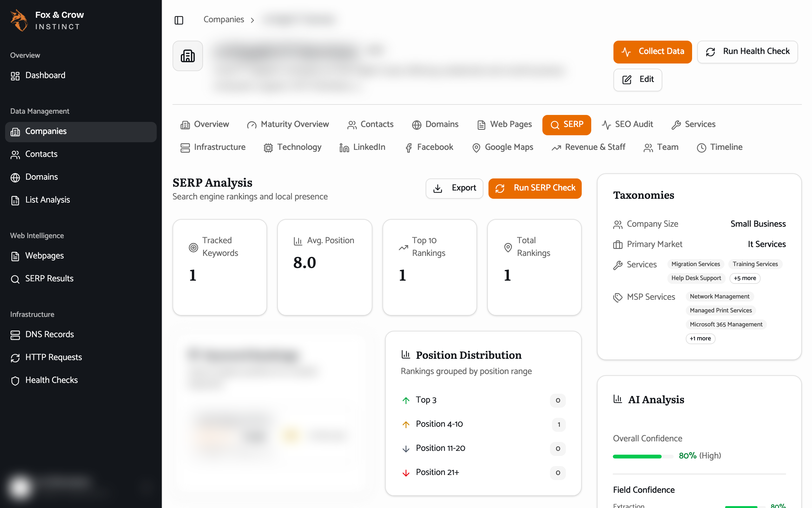Viewport: 812px width, 508px height.
Task: Click the MSP Services tag icon
Action: 618,297
